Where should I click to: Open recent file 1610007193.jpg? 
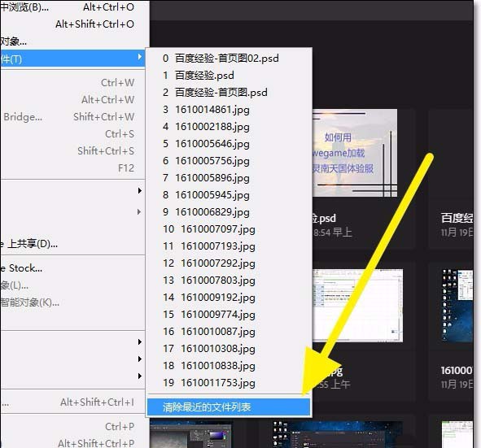[x=229, y=246]
